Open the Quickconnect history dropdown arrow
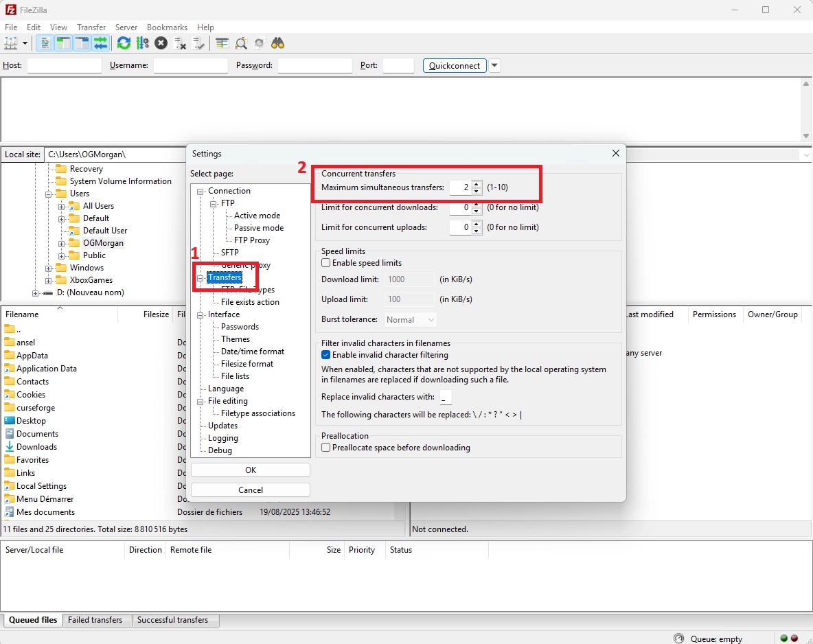813x644 pixels. (494, 65)
